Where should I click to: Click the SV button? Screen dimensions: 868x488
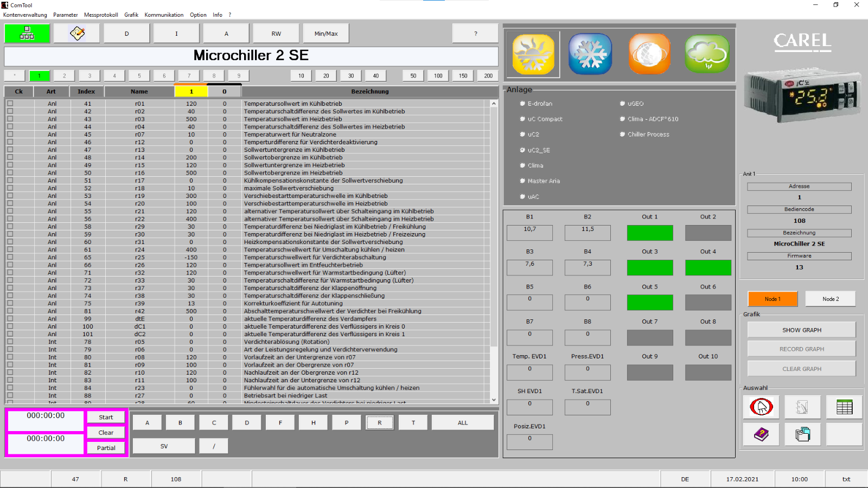point(164,446)
